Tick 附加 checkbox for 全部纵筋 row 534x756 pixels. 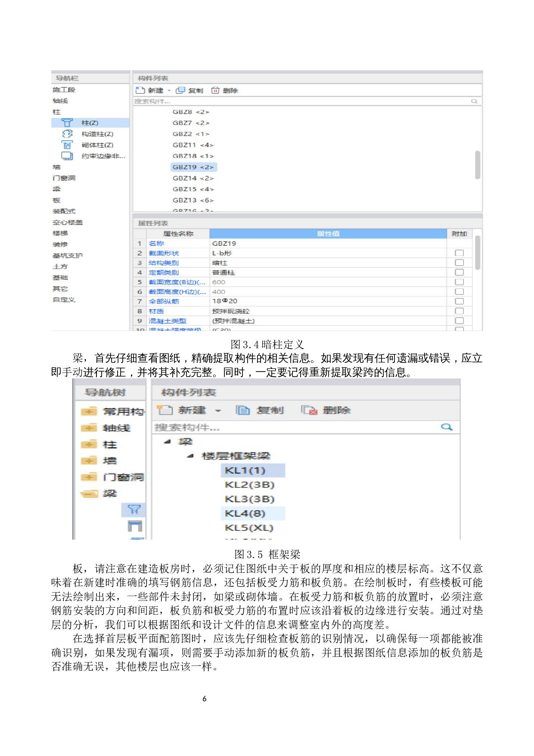coord(459,301)
